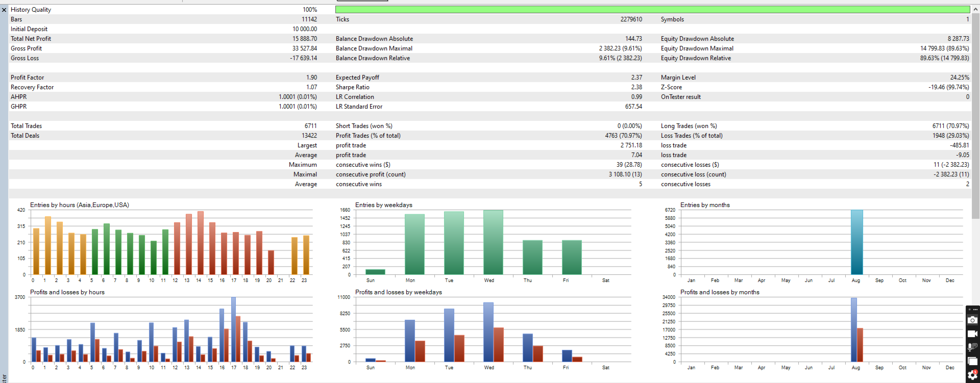Select the Equity Drawdown Maximal label
Viewport: 980px width, 383px height.
697,48
